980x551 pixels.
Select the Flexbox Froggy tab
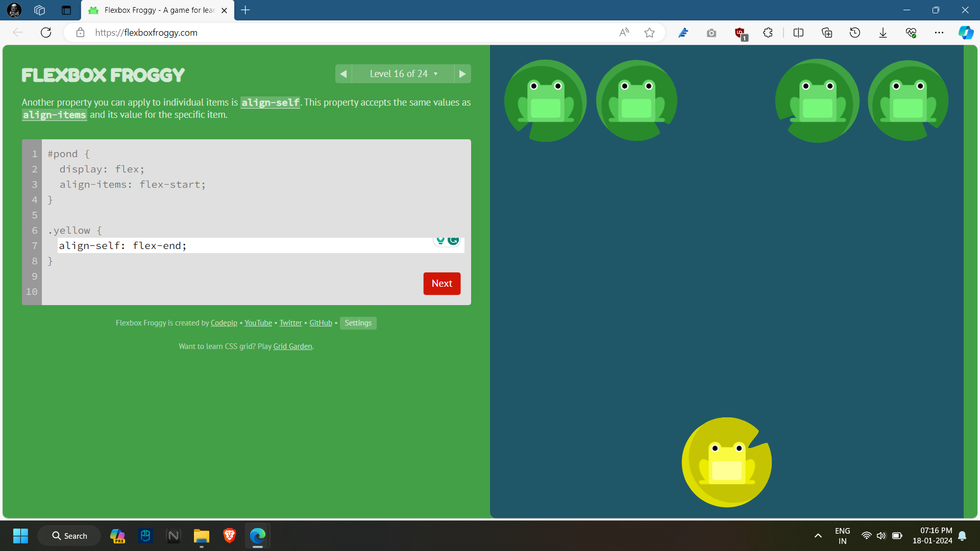pos(153,10)
